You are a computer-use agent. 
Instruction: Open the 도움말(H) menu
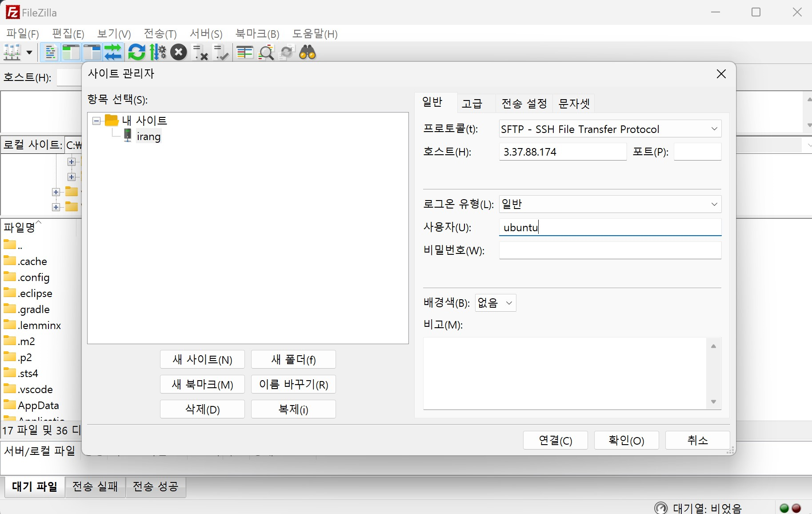point(315,34)
